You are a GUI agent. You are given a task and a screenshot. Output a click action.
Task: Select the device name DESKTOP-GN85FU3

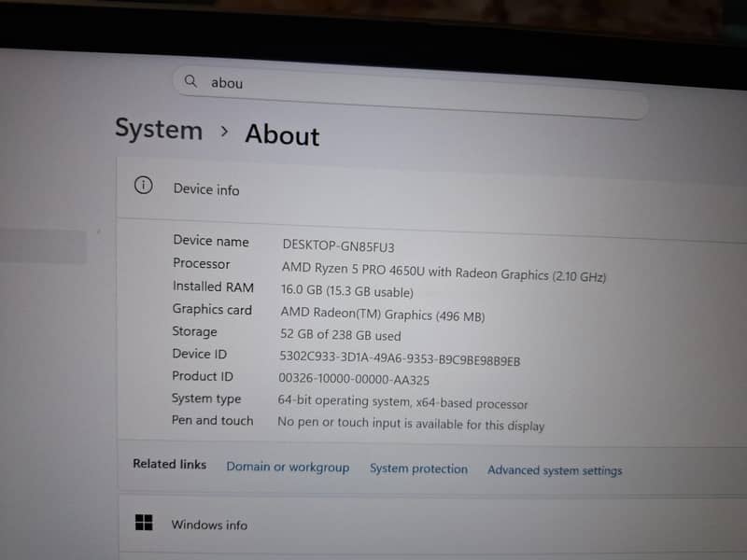tap(338, 246)
